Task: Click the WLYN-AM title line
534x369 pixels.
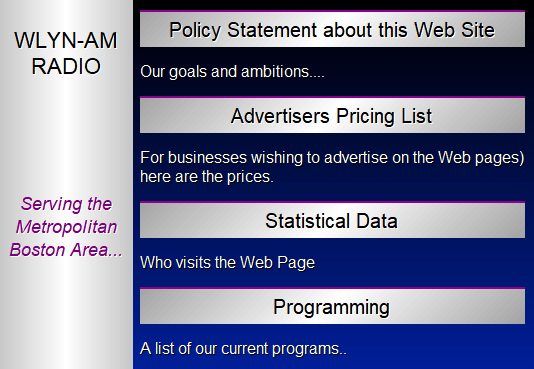Action: [x=66, y=41]
